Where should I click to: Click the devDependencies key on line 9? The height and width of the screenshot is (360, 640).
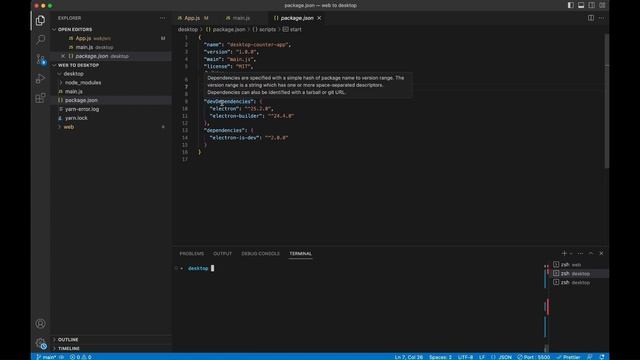[229, 101]
